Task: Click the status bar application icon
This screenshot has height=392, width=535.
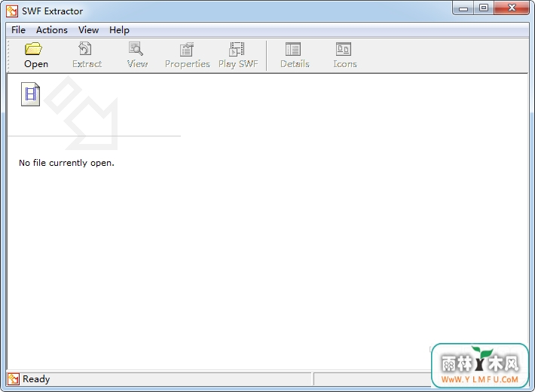Action: click(x=14, y=379)
